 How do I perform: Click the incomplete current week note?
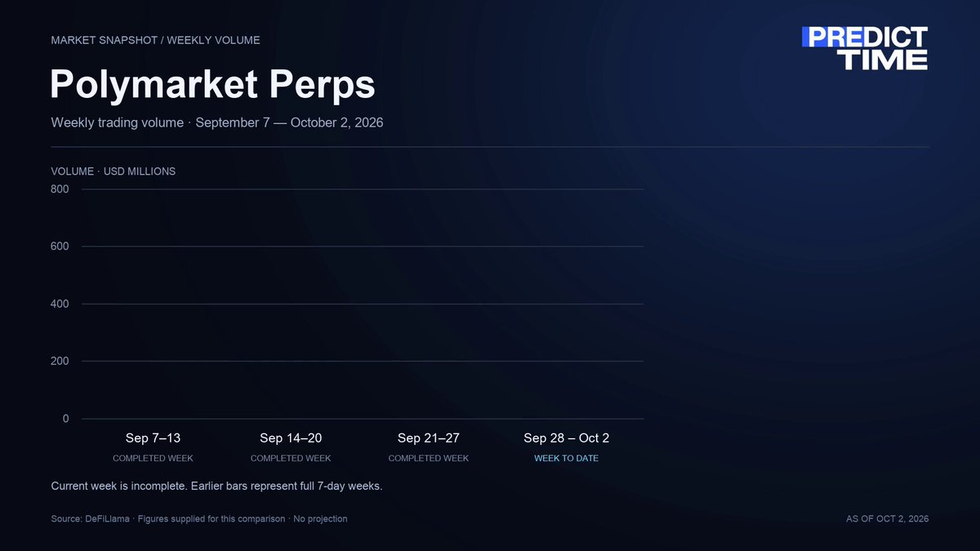216,487
